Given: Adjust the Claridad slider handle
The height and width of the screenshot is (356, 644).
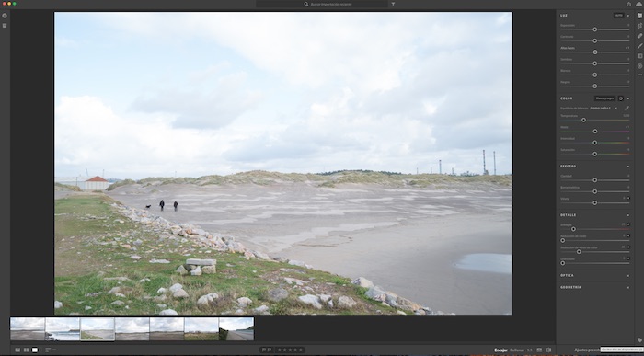Looking at the screenshot, I should pos(594,180).
